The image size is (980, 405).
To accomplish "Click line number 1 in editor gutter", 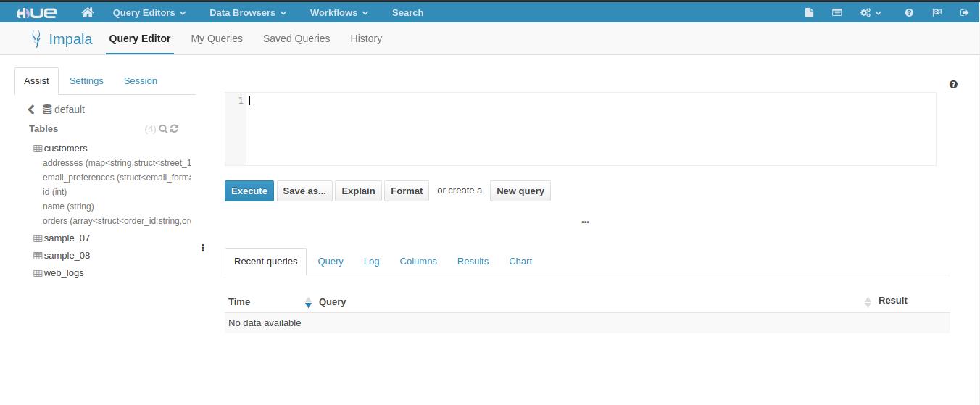I will pos(241,101).
